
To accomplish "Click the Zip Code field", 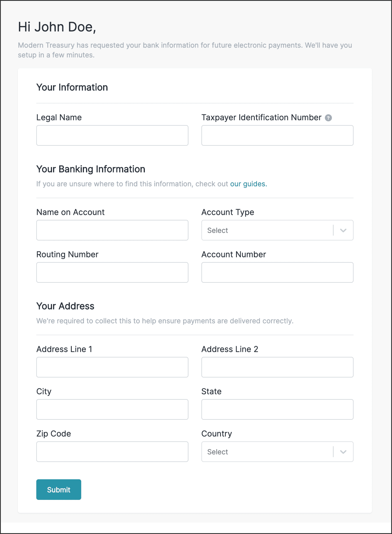I will [112, 452].
